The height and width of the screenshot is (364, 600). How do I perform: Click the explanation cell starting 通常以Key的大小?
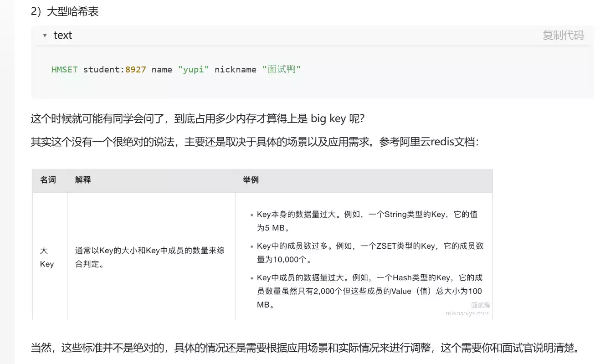[x=149, y=257]
